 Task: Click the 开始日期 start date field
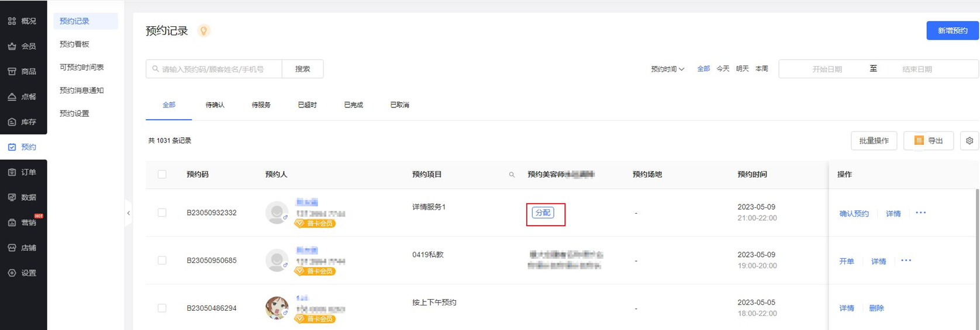pos(826,69)
